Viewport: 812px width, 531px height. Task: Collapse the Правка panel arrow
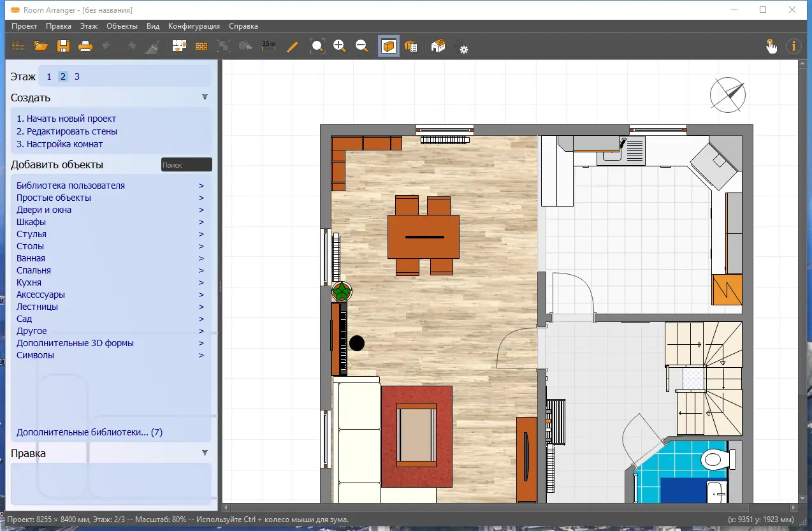pyautogui.click(x=205, y=453)
